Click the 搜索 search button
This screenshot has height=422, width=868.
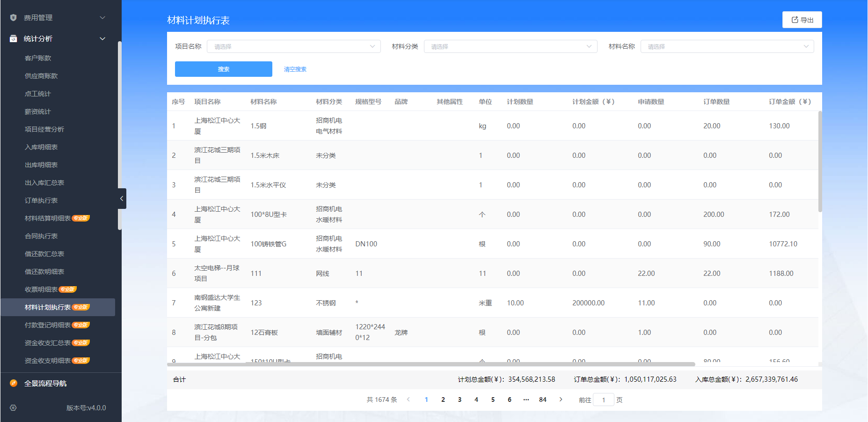click(x=223, y=69)
